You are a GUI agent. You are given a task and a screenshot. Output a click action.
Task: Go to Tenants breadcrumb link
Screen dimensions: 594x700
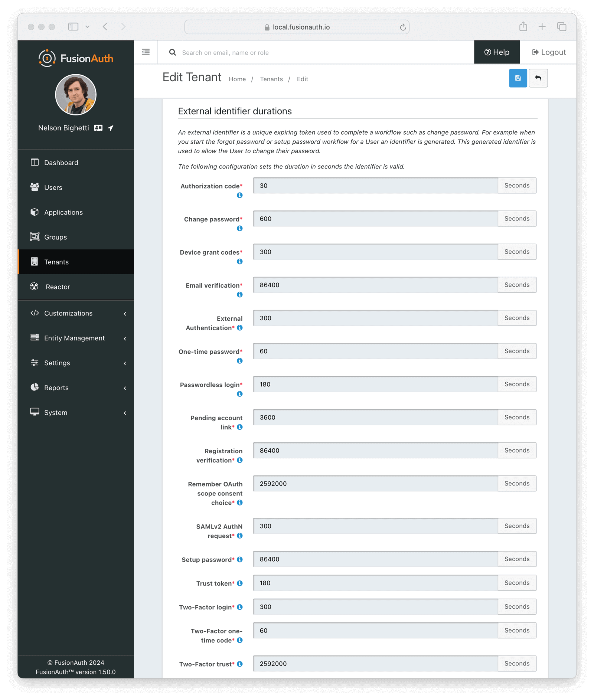coord(271,79)
